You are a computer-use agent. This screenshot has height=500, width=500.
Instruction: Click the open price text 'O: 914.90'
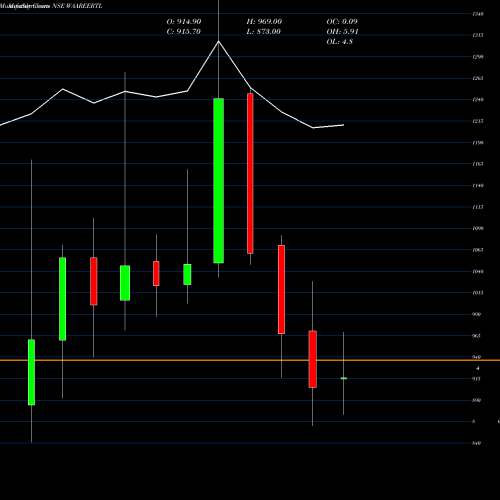click(184, 22)
